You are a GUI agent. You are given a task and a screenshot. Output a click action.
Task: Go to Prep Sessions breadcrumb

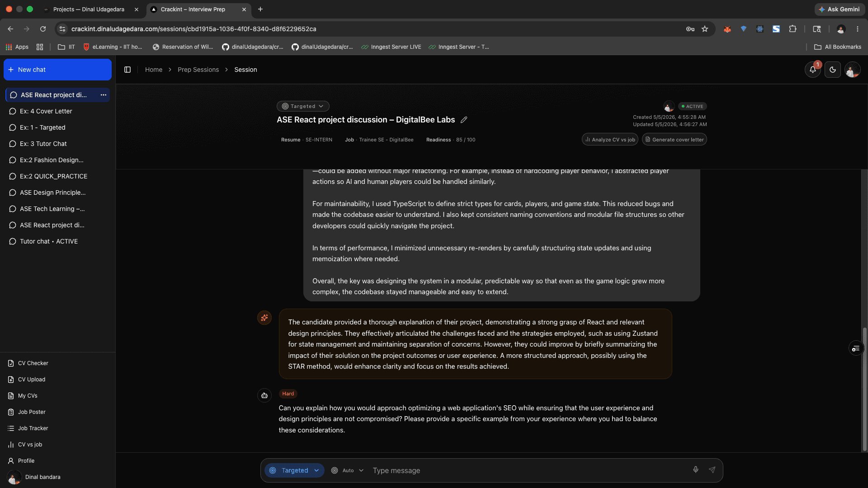coord(198,70)
